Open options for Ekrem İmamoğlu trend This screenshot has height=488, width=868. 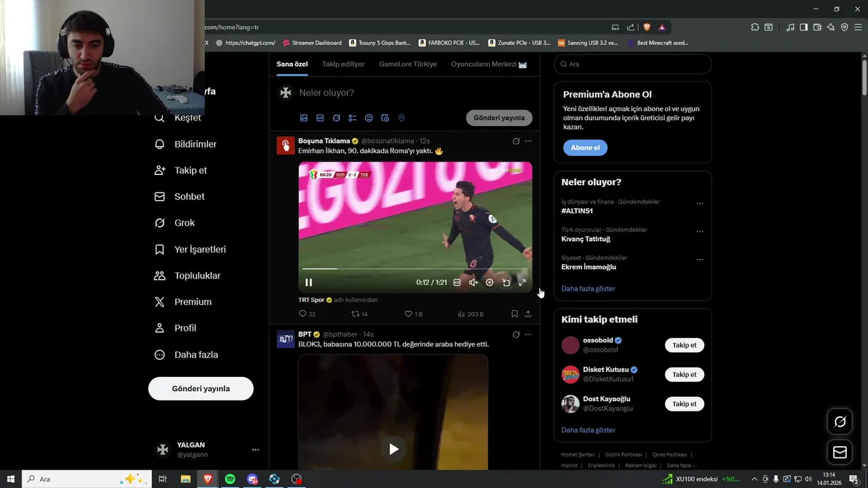(x=700, y=260)
